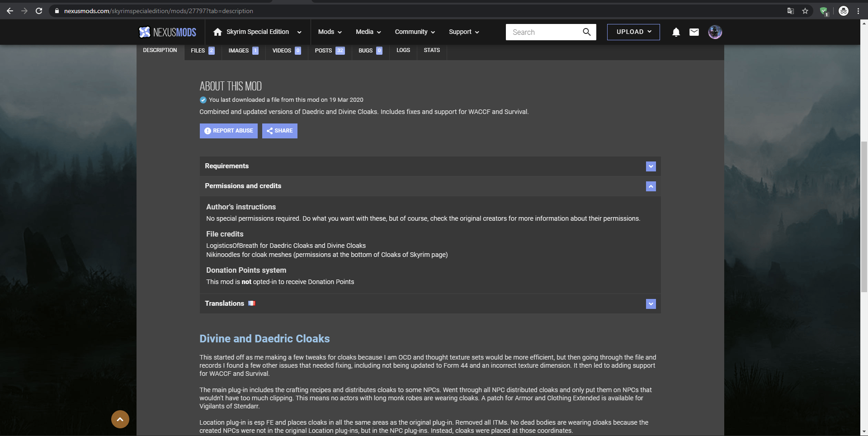The width and height of the screenshot is (868, 436).
Task: Click the French flag under Translations
Action: coord(252,303)
